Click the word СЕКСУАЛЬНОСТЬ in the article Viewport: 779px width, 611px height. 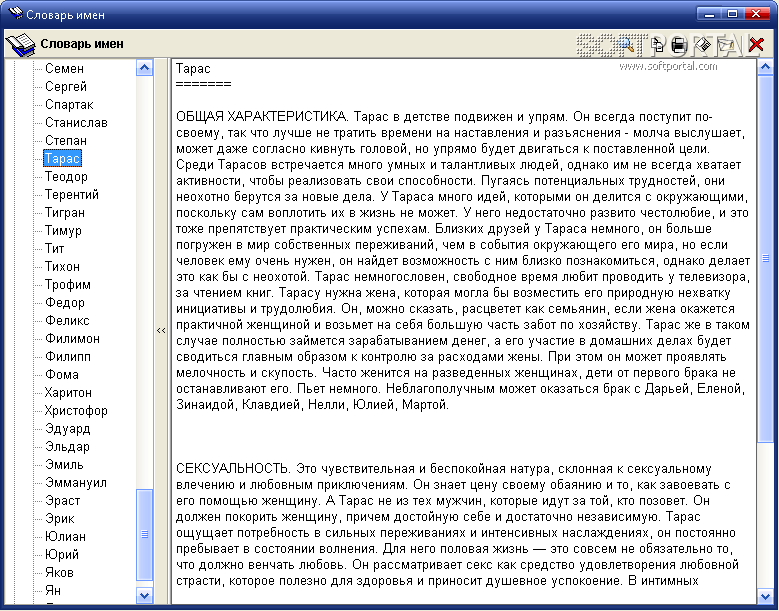coord(233,468)
